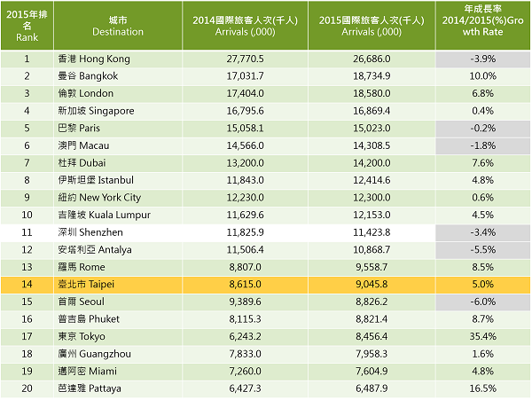Click Bangkok's 2015 value 18,734.9

(372, 76)
